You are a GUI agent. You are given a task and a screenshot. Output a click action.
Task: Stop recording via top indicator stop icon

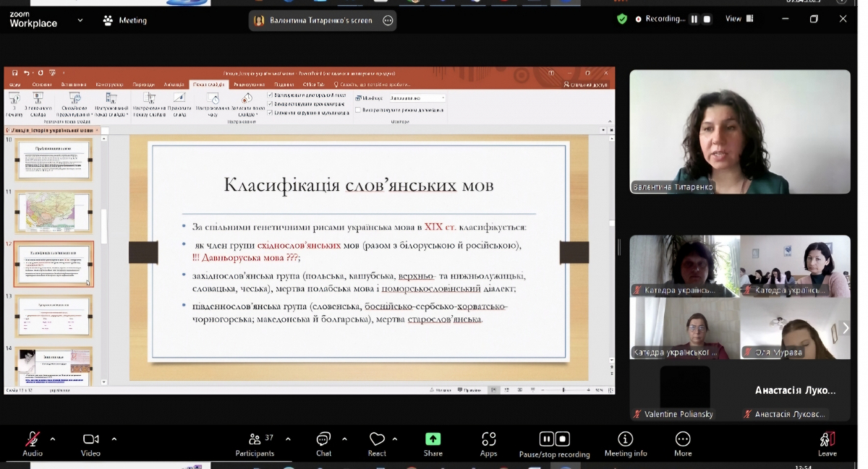707,19
